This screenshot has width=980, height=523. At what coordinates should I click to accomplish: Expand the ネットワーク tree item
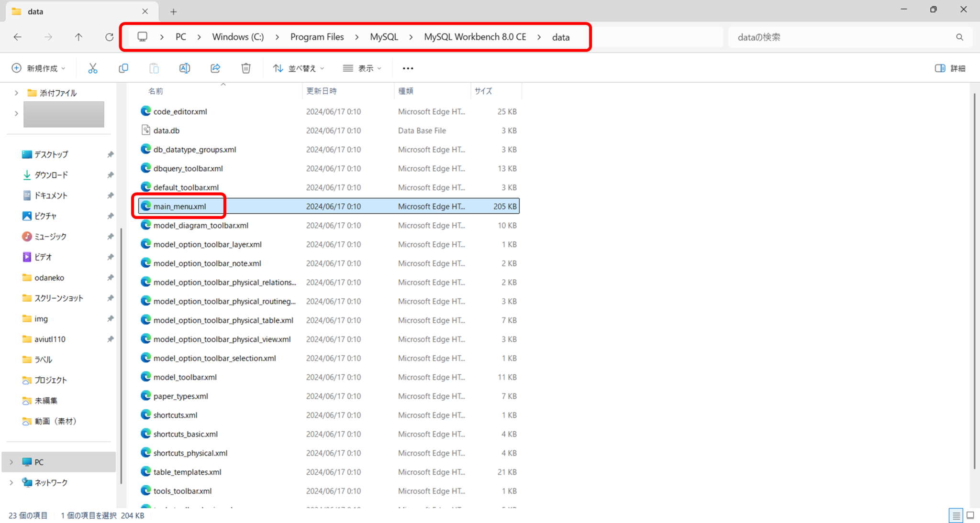(x=11, y=482)
